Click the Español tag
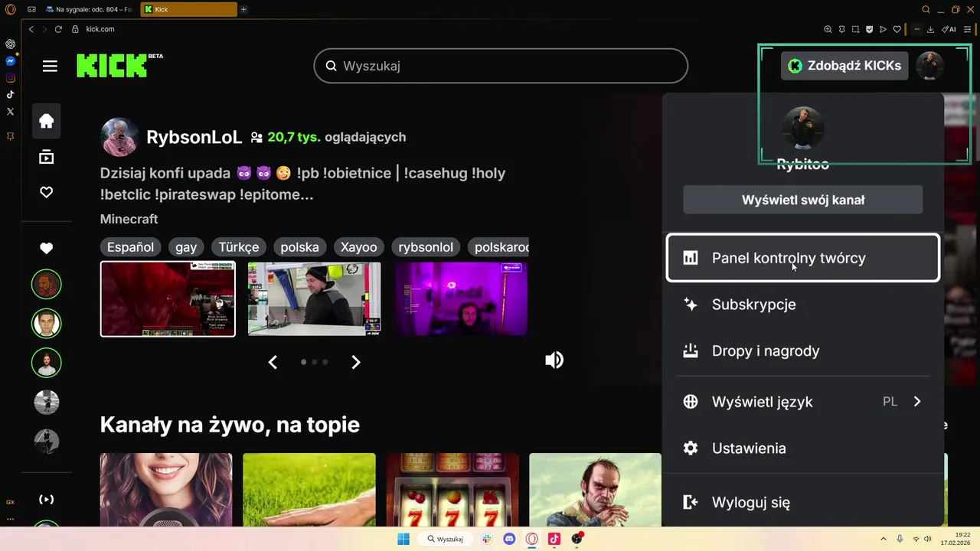Screen dimensions: 980x551 pos(130,247)
